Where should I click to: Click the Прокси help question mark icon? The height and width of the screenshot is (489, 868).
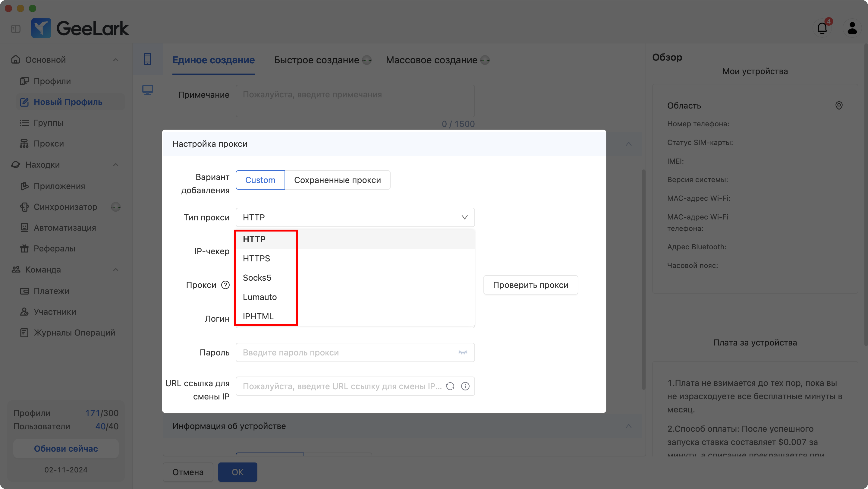pos(225,285)
